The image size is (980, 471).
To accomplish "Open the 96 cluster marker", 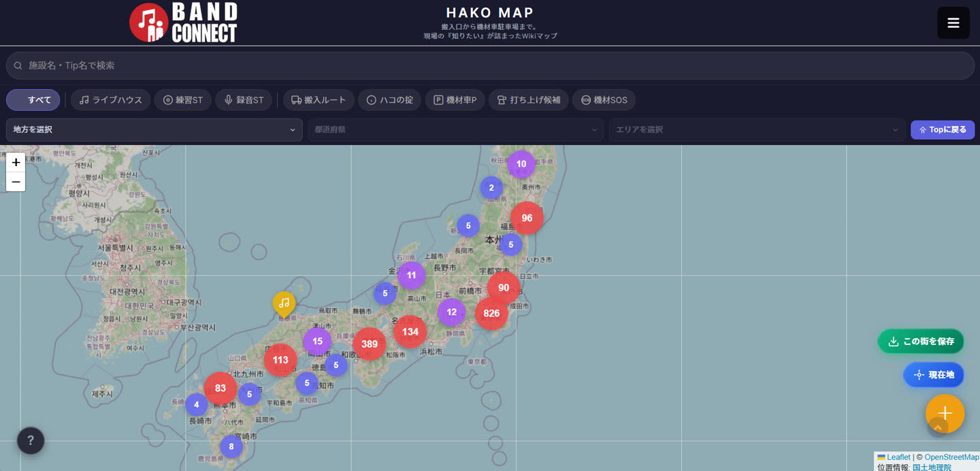I will tap(527, 218).
